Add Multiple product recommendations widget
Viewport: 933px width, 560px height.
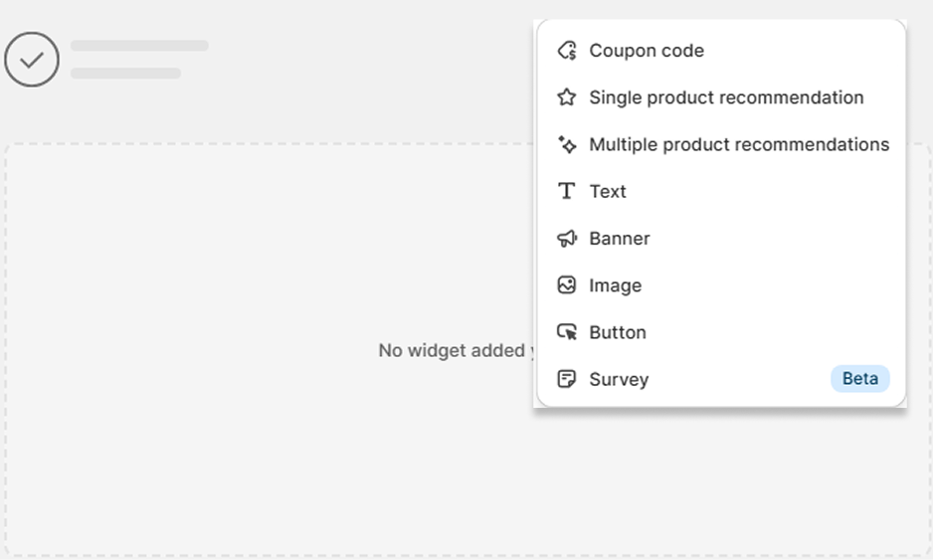point(739,144)
